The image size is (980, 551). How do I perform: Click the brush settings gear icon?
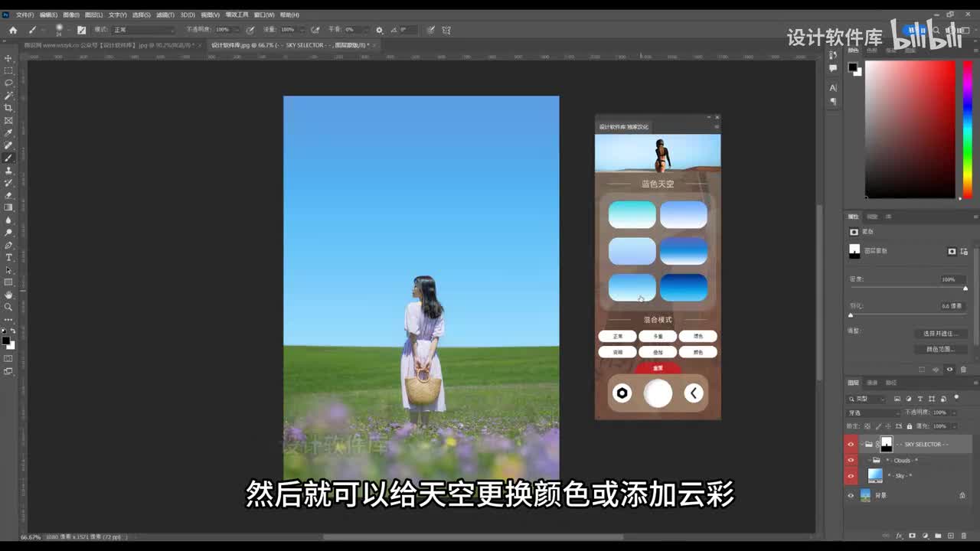[379, 30]
